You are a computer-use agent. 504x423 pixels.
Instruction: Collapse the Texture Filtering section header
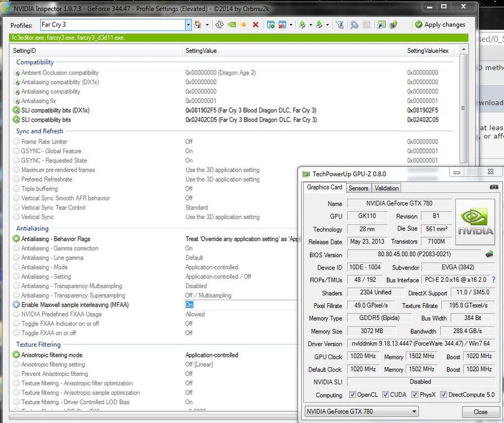point(38,345)
